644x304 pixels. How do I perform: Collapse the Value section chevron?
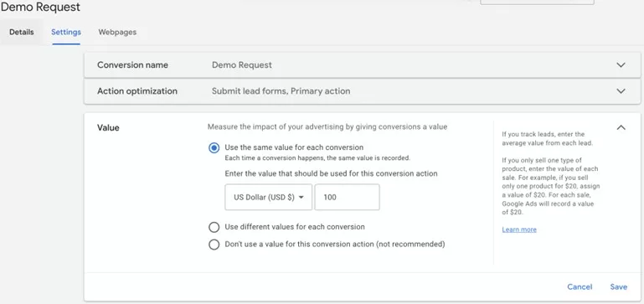pyautogui.click(x=621, y=127)
